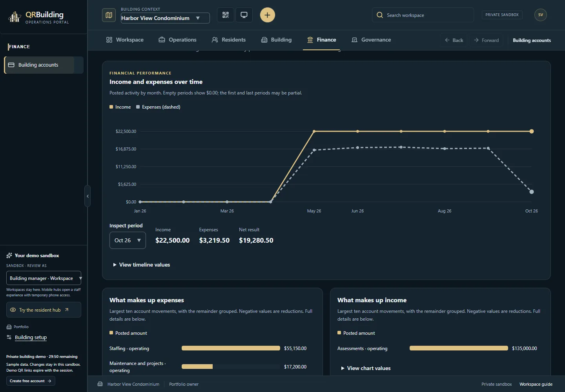
Task: Go to the Residents tab
Action: pyautogui.click(x=229, y=40)
